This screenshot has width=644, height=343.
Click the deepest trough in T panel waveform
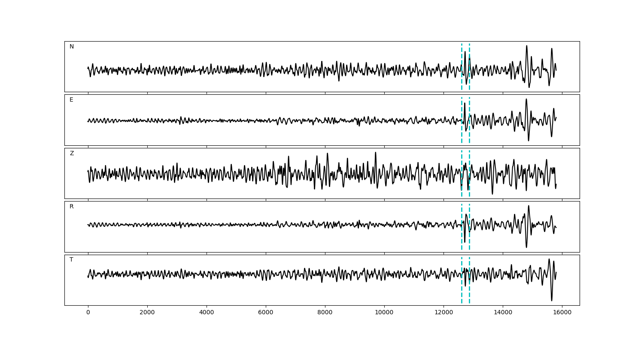point(552,300)
